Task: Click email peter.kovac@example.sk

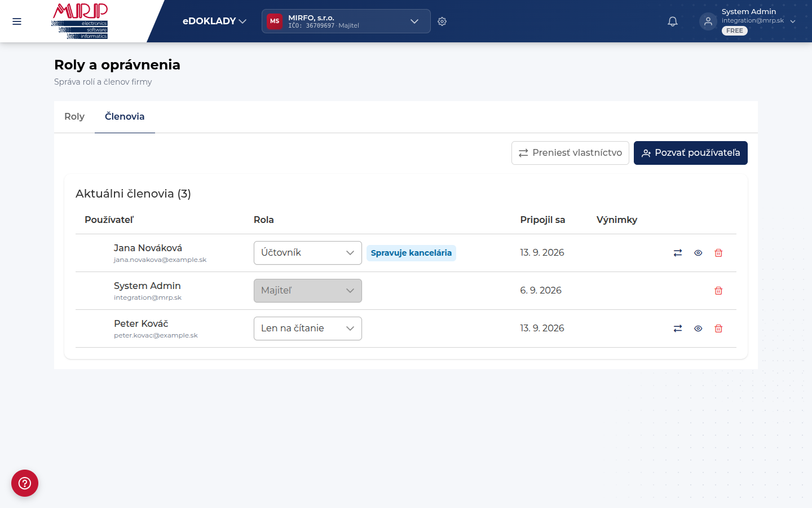Action: [156, 336]
